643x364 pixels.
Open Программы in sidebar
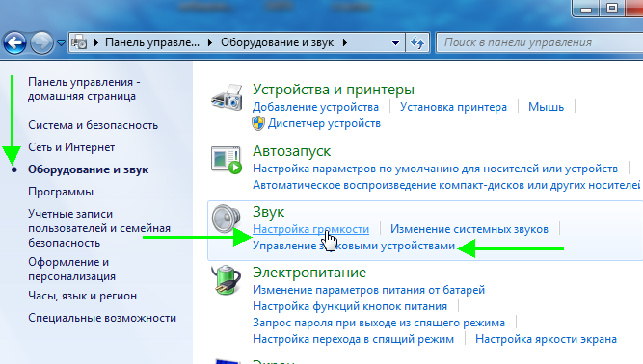point(61,192)
